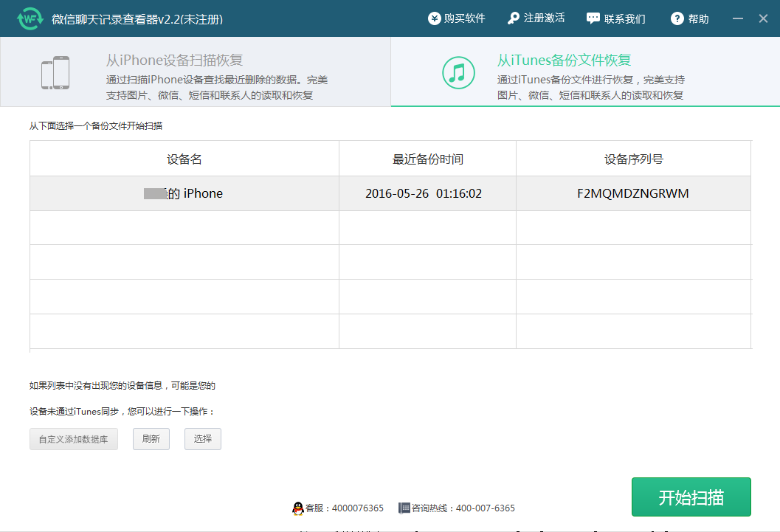Click the key icon for registration activation
The image size is (780, 532).
pos(514,18)
